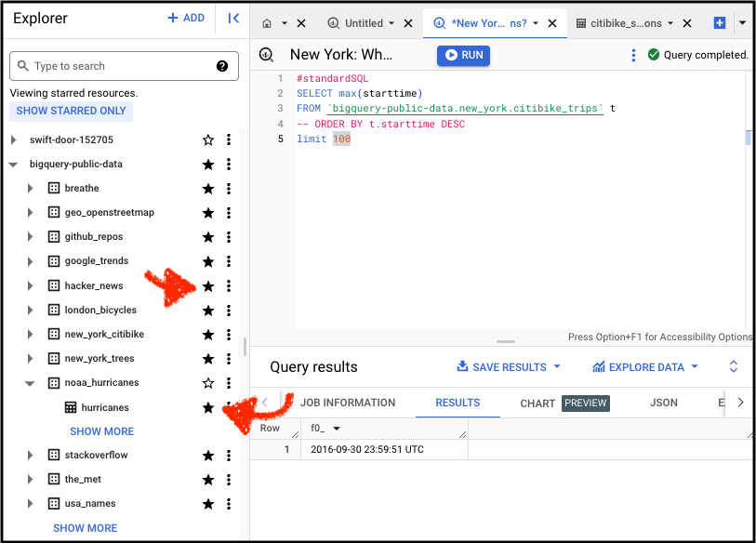Open actions menu for the_met
Screen dimensions: 756x543
pos(229,480)
